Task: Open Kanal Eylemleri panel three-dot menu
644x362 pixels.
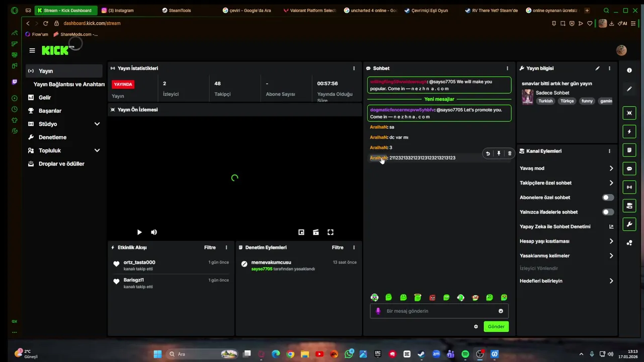Action: [609, 151]
